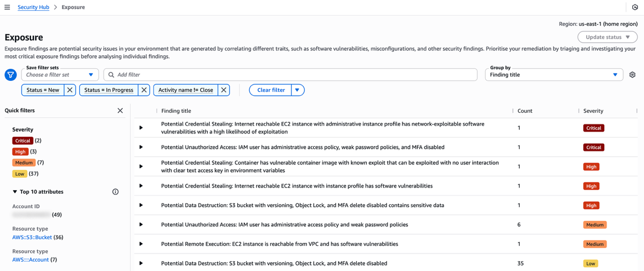Sort by Count column header
Image resolution: width=644 pixels, height=271 pixels.
pyautogui.click(x=525, y=111)
